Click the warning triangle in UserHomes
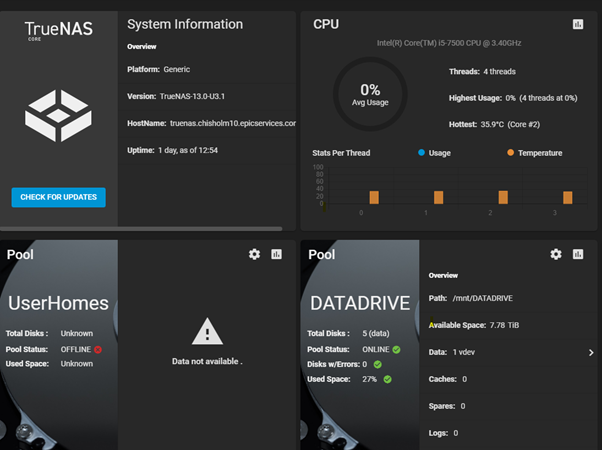The image size is (602, 450). pos(207,331)
